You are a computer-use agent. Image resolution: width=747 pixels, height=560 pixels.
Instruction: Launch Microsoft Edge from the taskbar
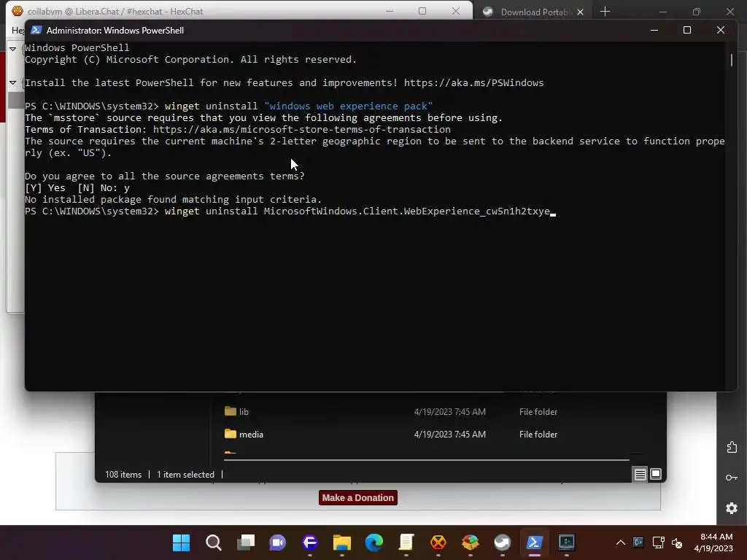[x=374, y=542]
